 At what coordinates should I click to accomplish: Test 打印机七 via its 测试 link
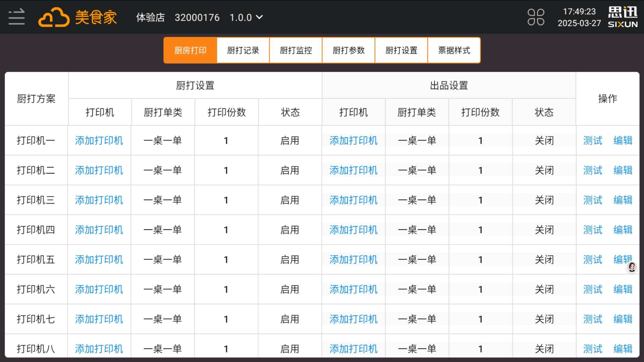[x=592, y=319]
